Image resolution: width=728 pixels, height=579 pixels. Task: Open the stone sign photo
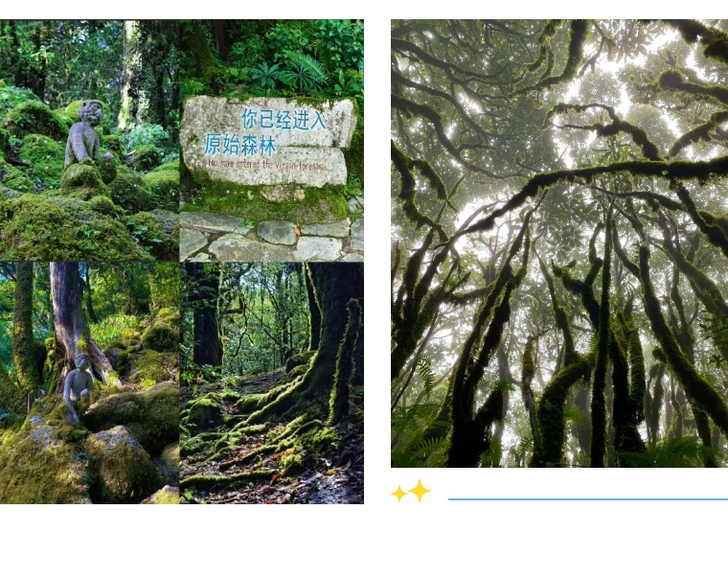coord(272,140)
